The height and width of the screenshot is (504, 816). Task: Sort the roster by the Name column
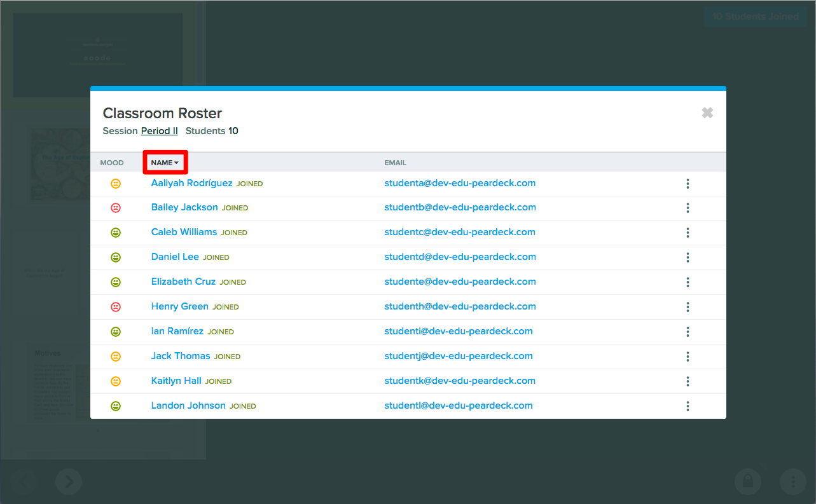click(165, 163)
